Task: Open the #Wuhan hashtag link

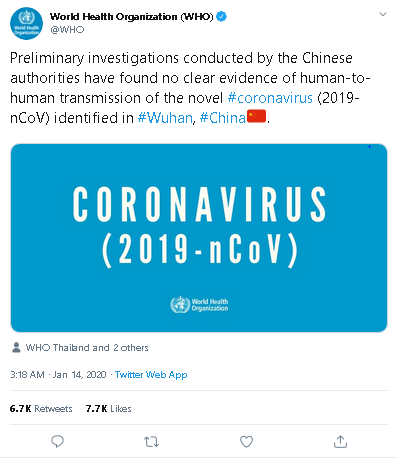Action: coord(165,118)
